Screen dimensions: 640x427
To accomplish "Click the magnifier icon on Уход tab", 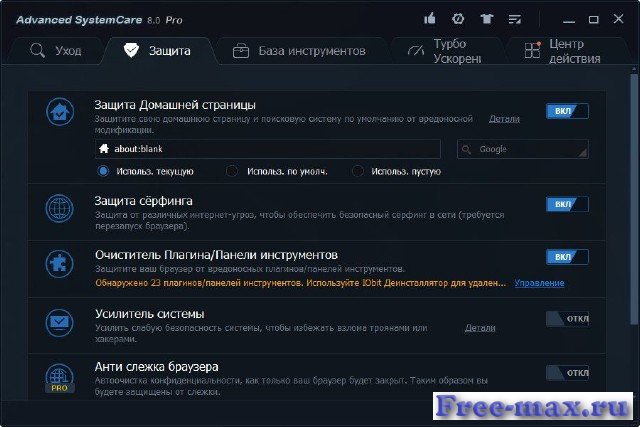I will point(38,51).
